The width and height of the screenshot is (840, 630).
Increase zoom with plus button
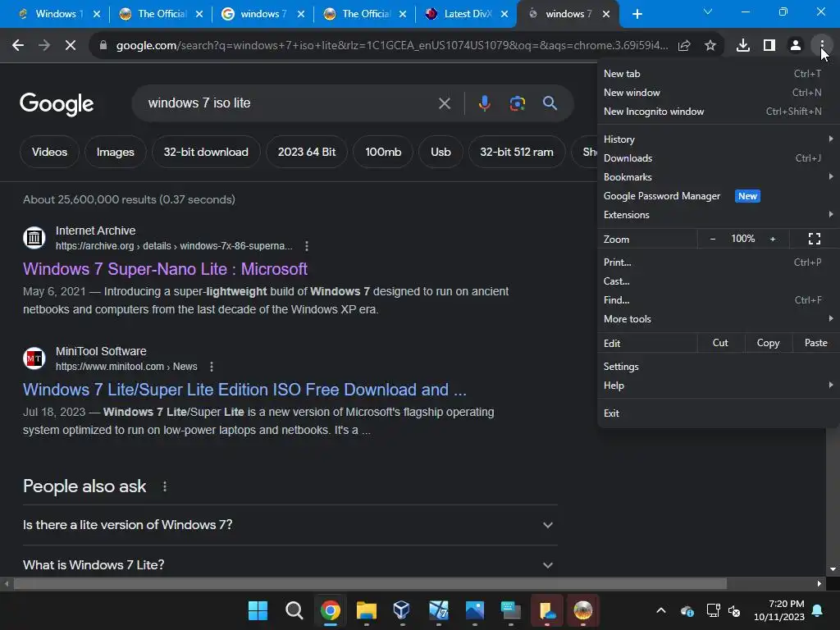tap(773, 239)
